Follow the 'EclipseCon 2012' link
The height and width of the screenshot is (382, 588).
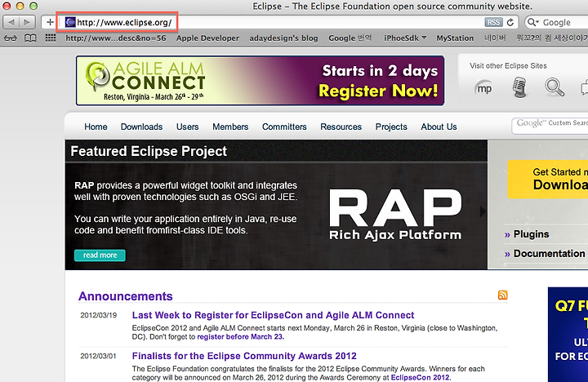[x=421, y=377]
